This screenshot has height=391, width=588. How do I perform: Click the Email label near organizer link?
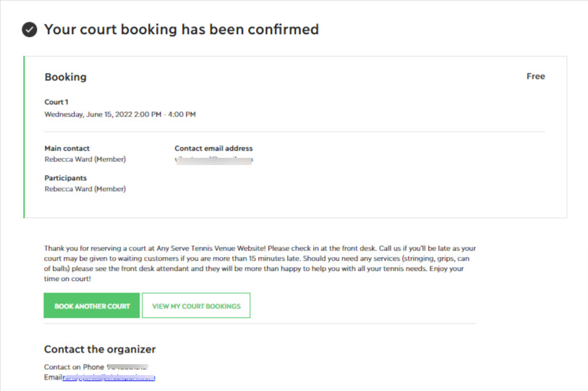[54, 377]
